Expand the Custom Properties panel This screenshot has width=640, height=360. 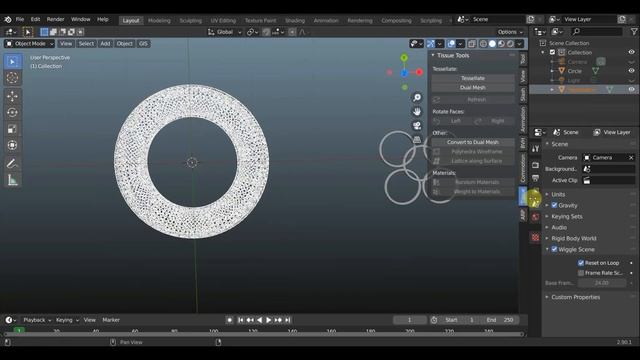click(x=576, y=297)
